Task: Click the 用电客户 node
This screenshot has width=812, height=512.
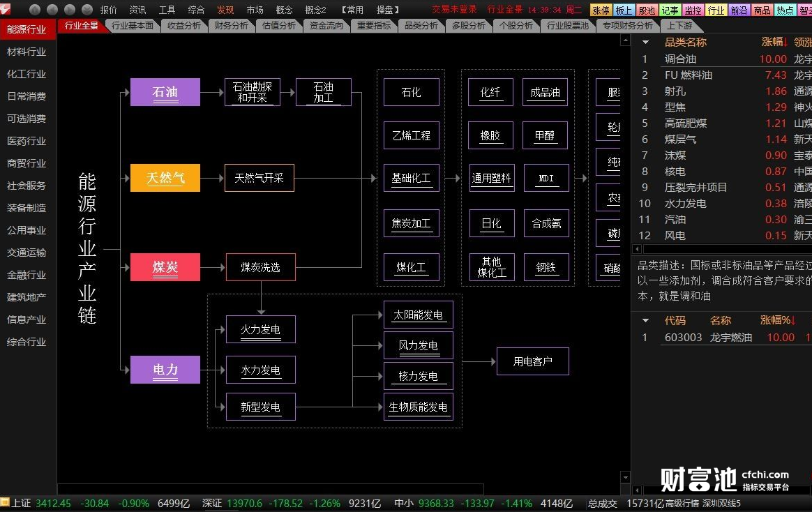Action: [x=533, y=361]
